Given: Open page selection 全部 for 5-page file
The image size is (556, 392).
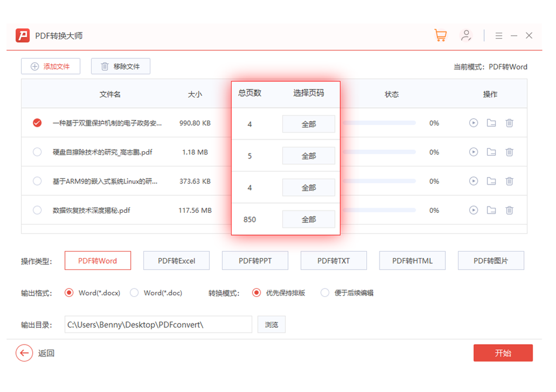Looking at the screenshot, I should (309, 156).
